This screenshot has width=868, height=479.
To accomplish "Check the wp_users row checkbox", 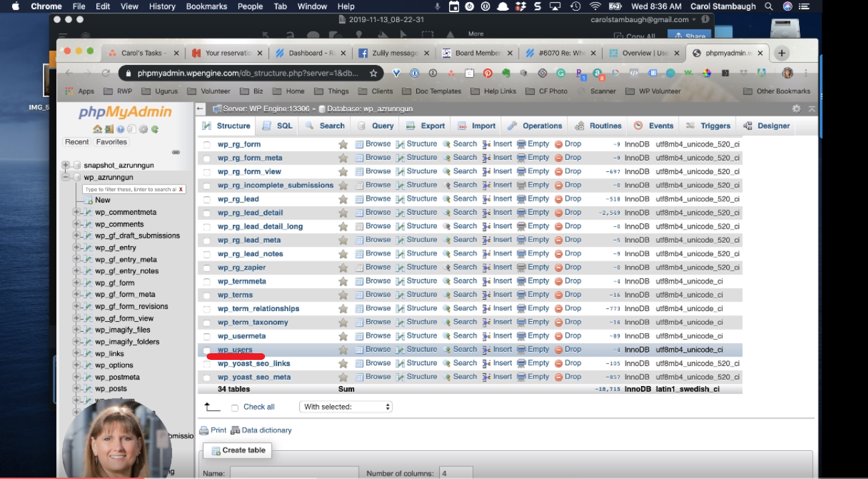I will pyautogui.click(x=207, y=351).
